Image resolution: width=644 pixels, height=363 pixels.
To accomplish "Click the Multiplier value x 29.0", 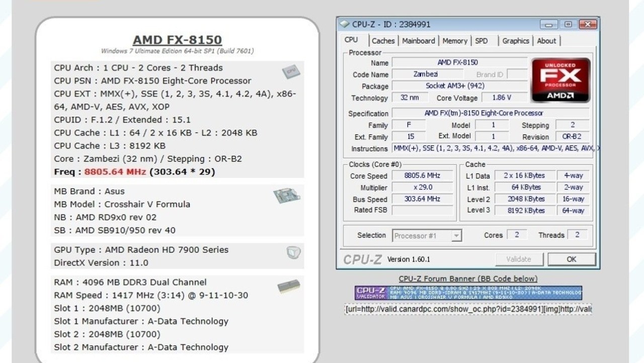I will [422, 188].
